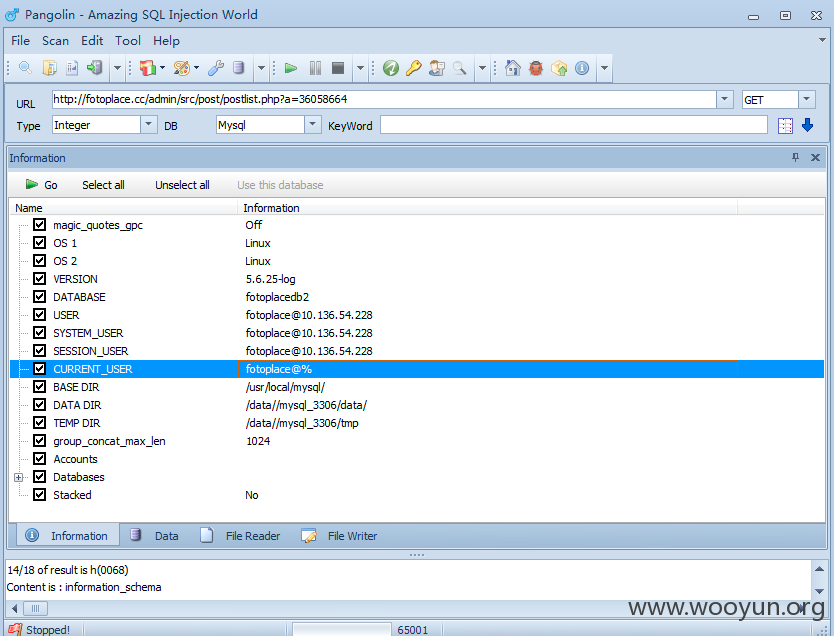Pause the scan with pause icon
This screenshot has height=636, width=834.
315,68
